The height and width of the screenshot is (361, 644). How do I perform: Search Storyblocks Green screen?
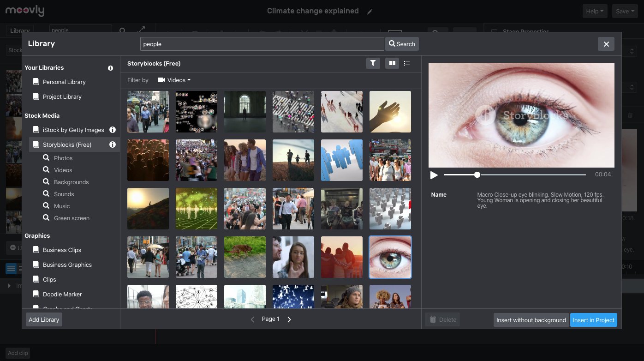(x=72, y=218)
